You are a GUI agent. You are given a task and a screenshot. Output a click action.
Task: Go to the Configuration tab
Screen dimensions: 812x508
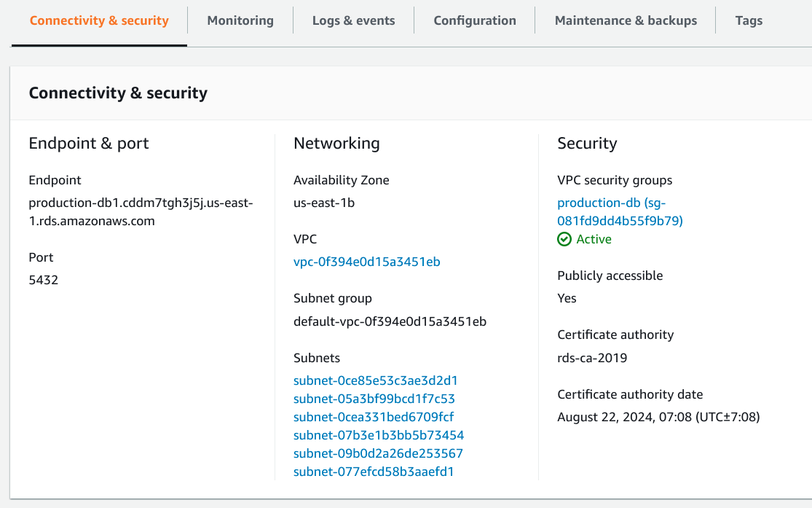pyautogui.click(x=475, y=20)
